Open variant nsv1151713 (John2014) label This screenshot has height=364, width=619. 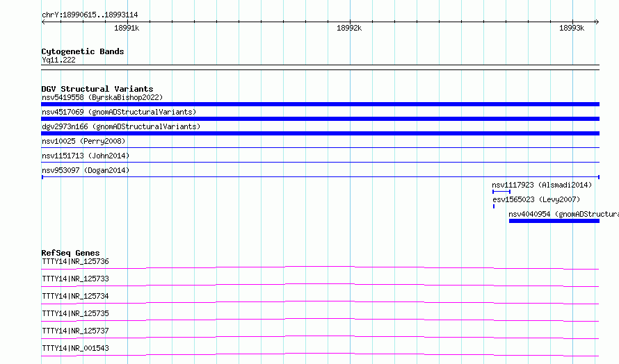pos(86,156)
